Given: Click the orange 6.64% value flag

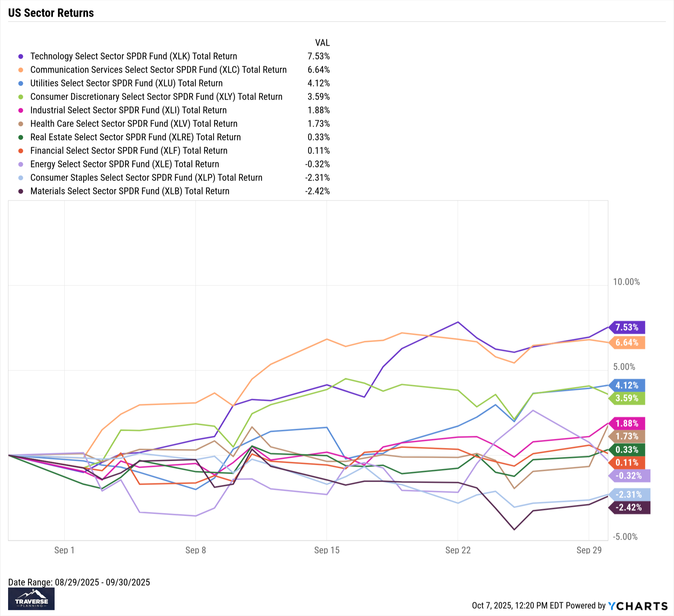Looking at the screenshot, I should tap(627, 343).
